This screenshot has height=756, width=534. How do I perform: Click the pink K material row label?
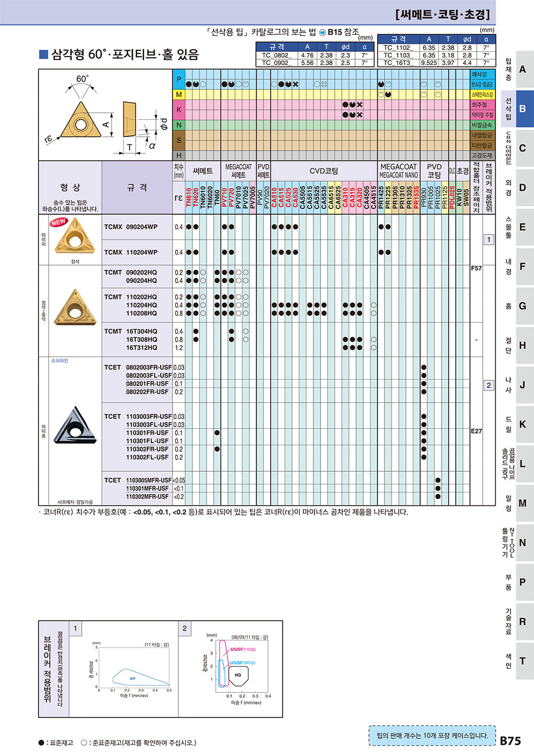pos(179,110)
